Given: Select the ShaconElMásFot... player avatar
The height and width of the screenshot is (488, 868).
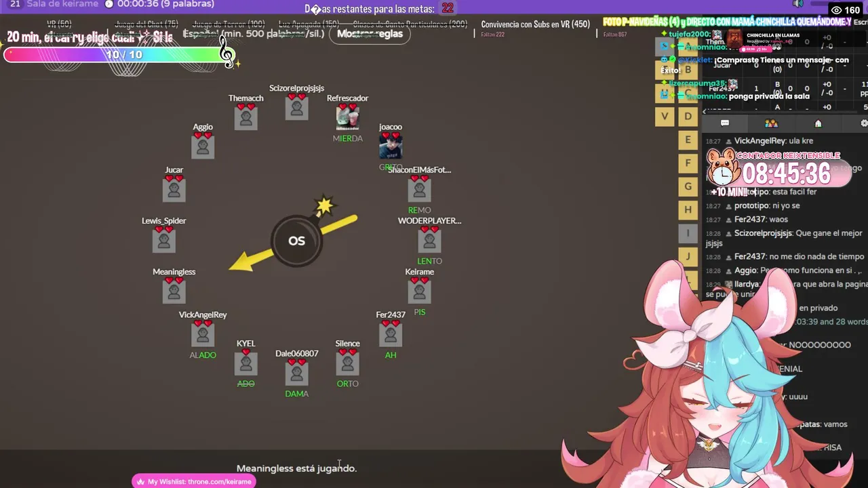Looking at the screenshot, I should 419,190.
